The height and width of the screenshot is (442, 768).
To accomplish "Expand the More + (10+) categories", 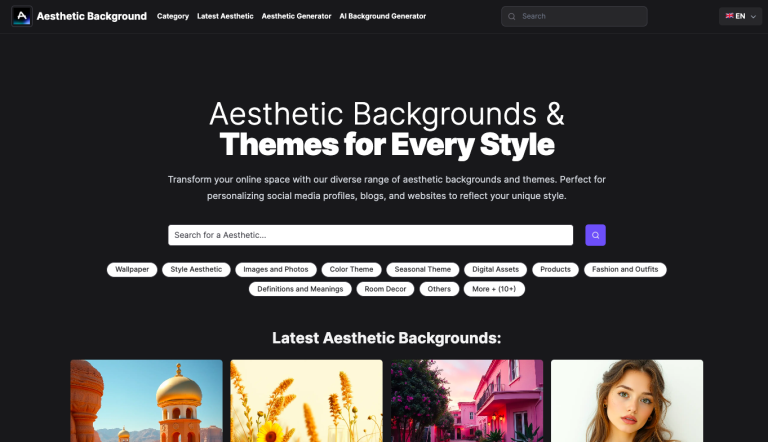I will [x=494, y=289].
